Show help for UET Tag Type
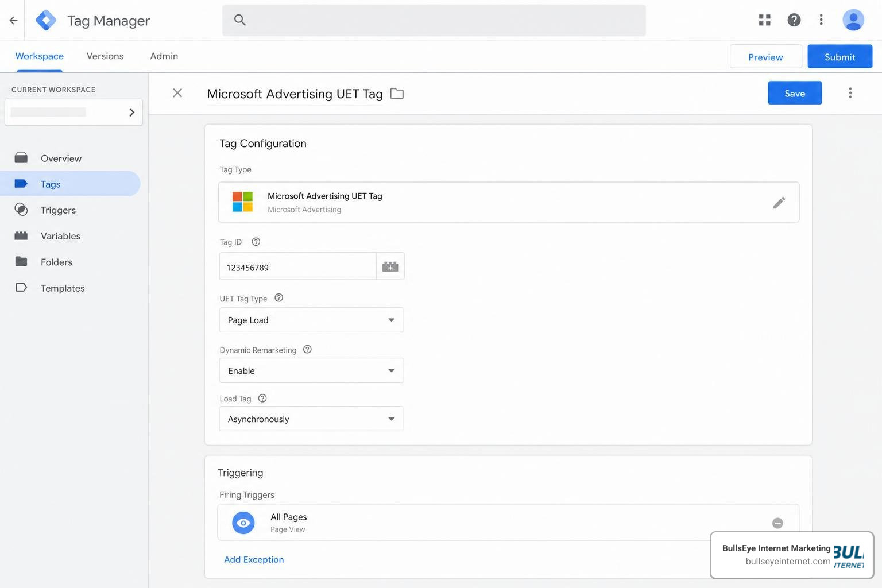This screenshot has height=588, width=882. pyautogui.click(x=279, y=298)
